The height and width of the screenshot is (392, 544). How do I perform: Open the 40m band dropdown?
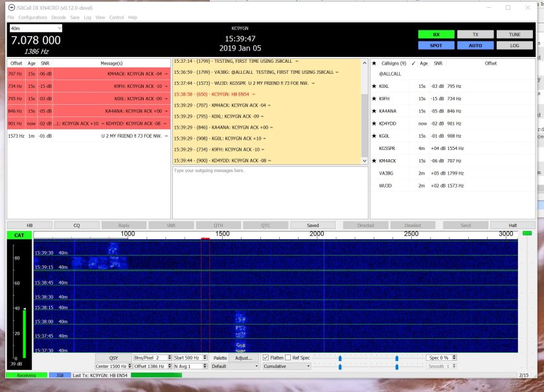(36, 28)
